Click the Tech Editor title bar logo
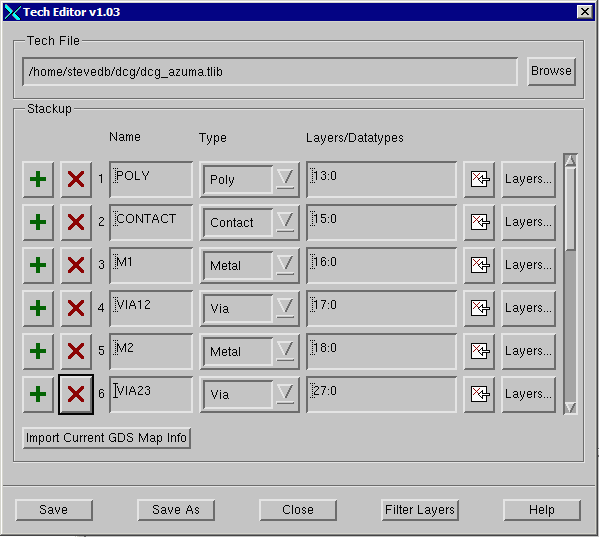 pyautogui.click(x=12, y=12)
